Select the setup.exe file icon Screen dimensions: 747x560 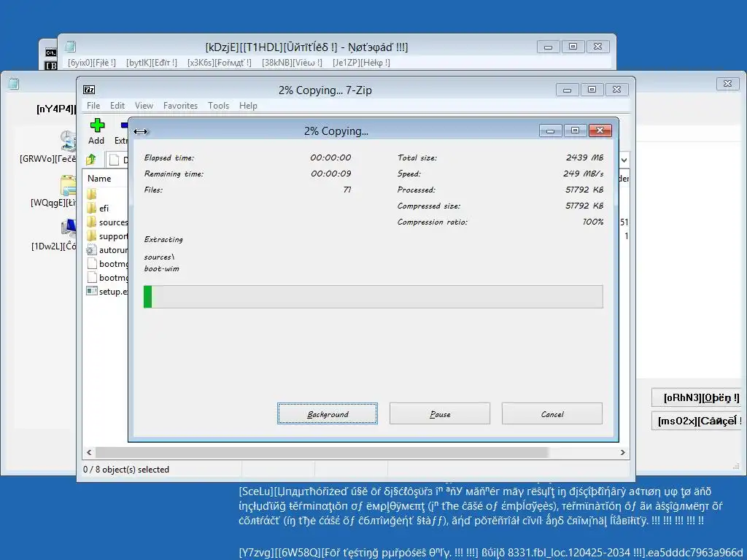click(91, 291)
